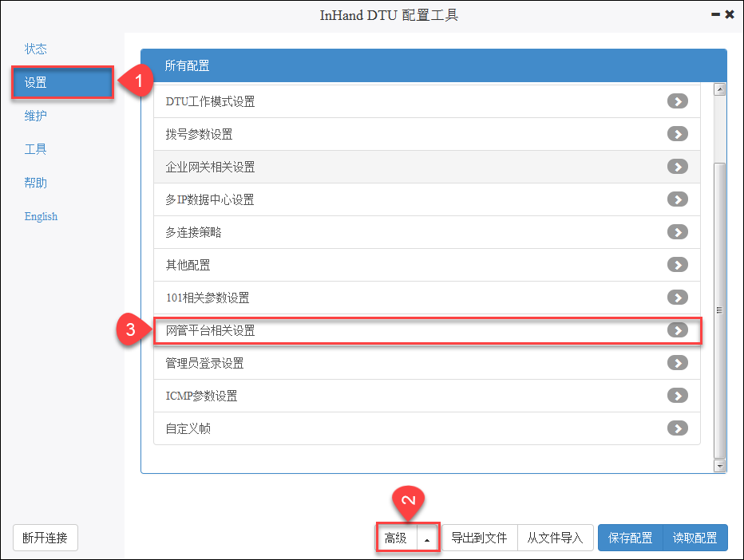The image size is (744, 560).
Task: Select the DTU工作模式设置 row text
Action: (210, 101)
